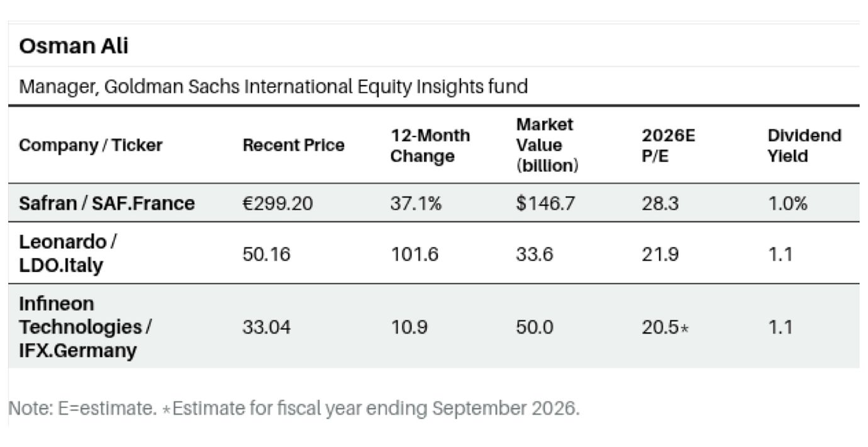Click the Dividend Yield column header
This screenshot has height=447, width=868.
(x=804, y=145)
